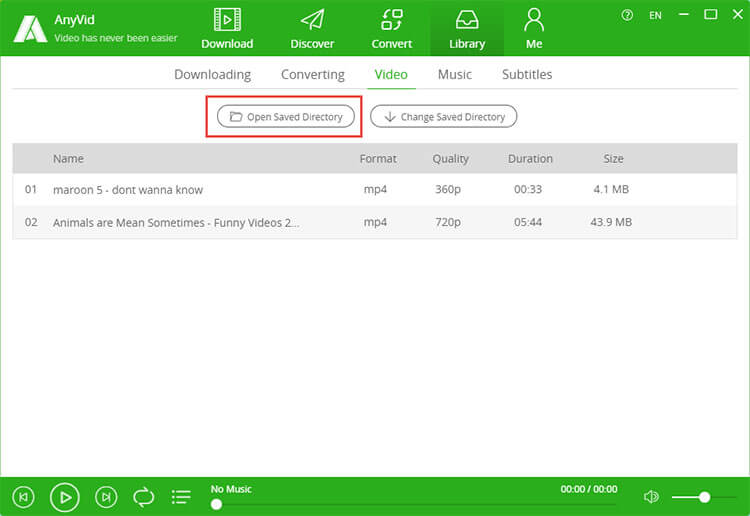
Task: Click the 4.1 MB size value
Action: [x=611, y=189]
